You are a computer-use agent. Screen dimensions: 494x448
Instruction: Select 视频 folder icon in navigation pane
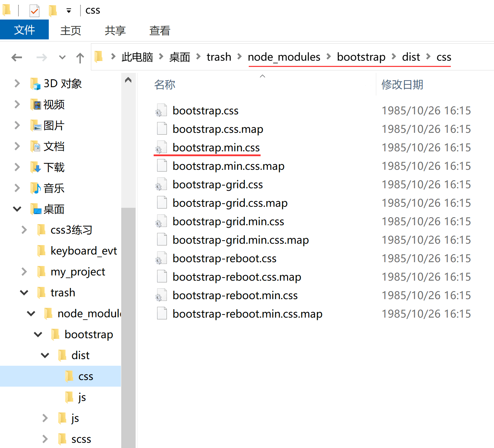pyautogui.click(x=36, y=105)
